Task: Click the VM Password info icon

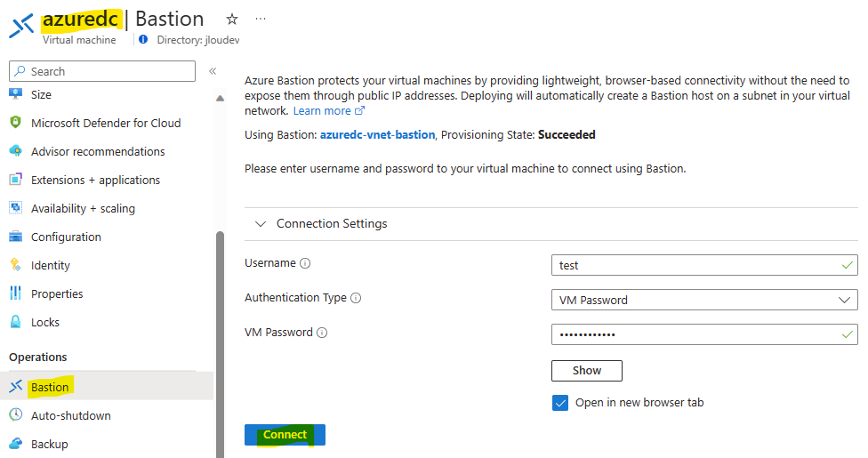Action: [x=322, y=333]
